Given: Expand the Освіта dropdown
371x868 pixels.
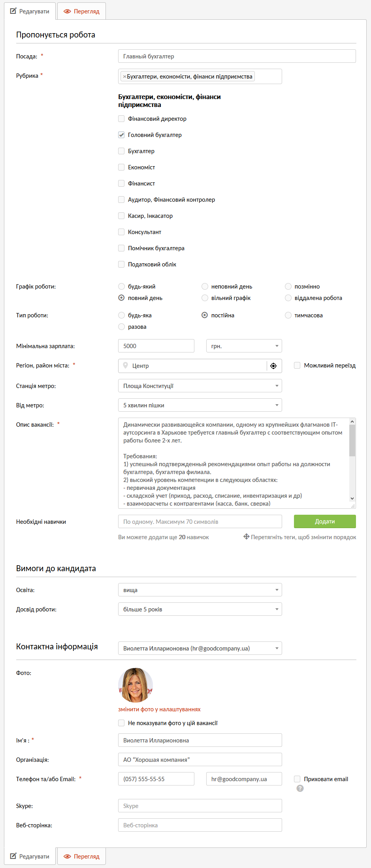Looking at the screenshot, I should point(200,590).
